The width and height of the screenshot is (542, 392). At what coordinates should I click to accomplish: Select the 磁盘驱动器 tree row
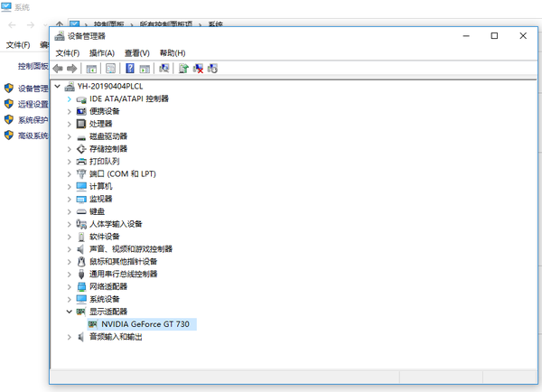pos(108,136)
